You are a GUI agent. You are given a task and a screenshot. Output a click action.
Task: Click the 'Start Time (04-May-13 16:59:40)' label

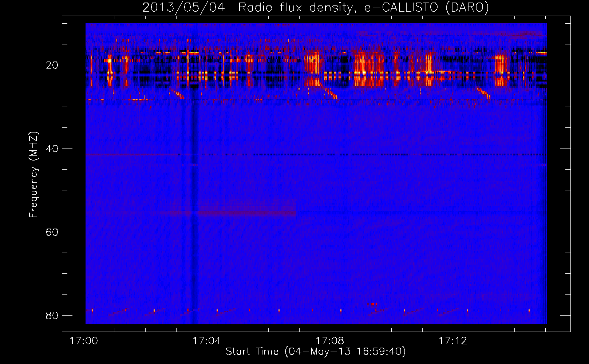(316, 352)
